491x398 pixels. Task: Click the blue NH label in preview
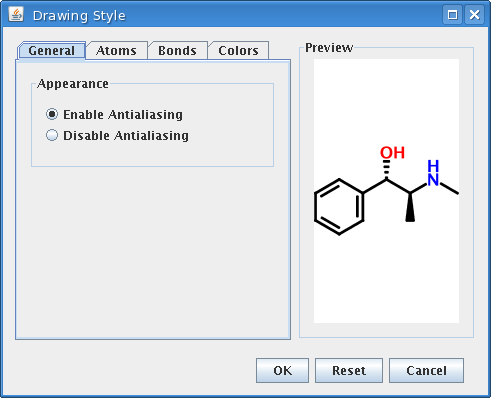pyautogui.click(x=433, y=173)
